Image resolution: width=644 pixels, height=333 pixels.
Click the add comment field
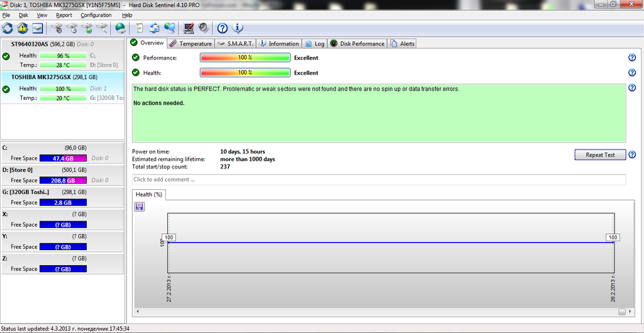click(379, 180)
